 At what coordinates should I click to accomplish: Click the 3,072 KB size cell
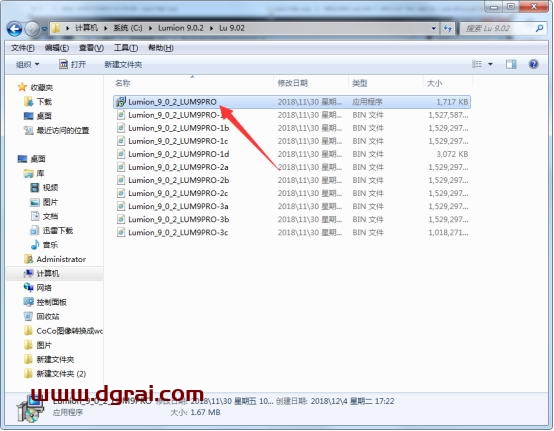tap(452, 154)
